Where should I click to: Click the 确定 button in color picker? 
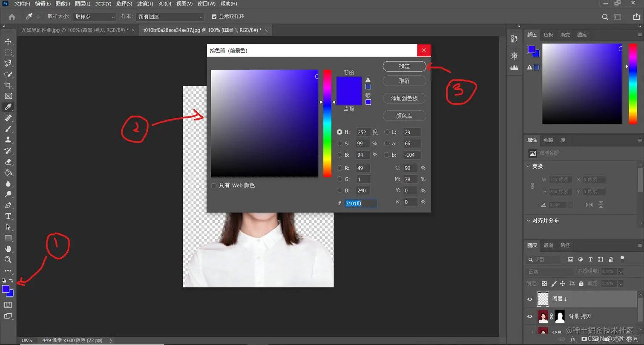404,66
